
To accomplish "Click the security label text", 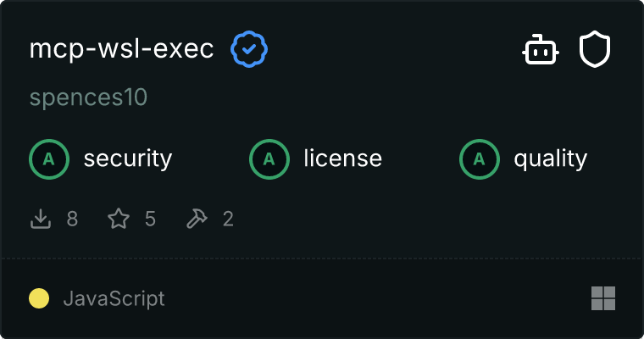I will coord(127,158).
